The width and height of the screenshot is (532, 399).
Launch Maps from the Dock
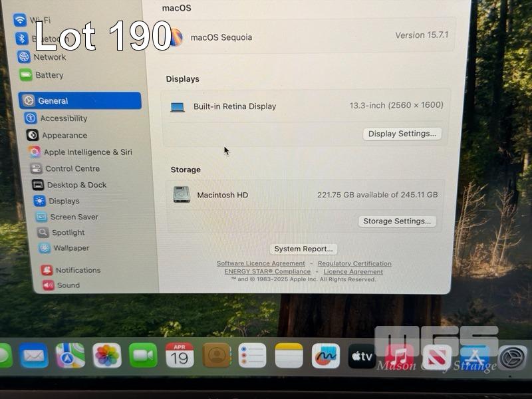tap(70, 355)
